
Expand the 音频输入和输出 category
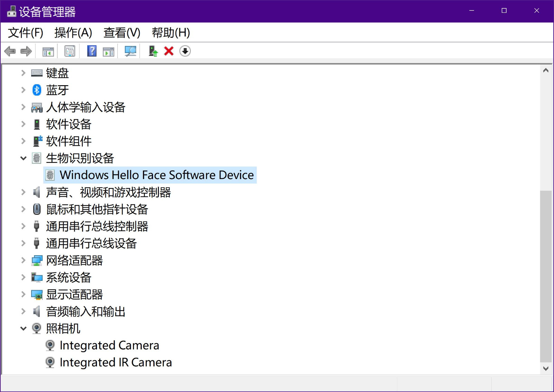coord(23,311)
